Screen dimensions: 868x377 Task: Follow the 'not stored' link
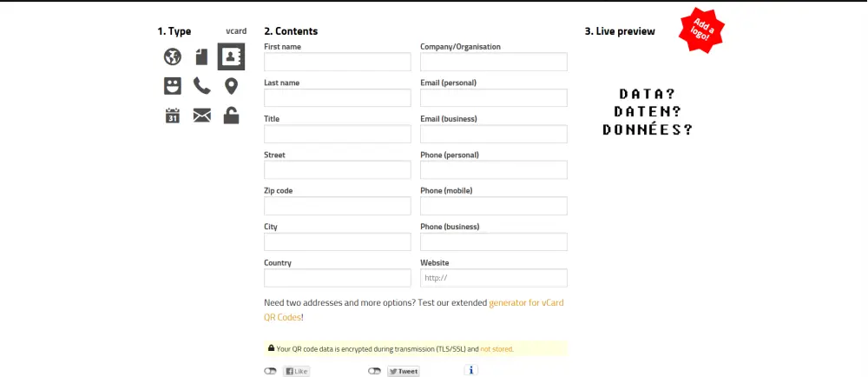tap(496, 349)
